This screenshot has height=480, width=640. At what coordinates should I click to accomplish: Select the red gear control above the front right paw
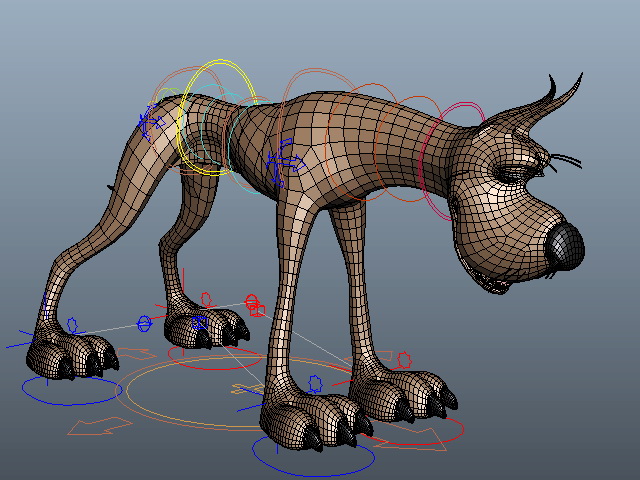pos(404,360)
